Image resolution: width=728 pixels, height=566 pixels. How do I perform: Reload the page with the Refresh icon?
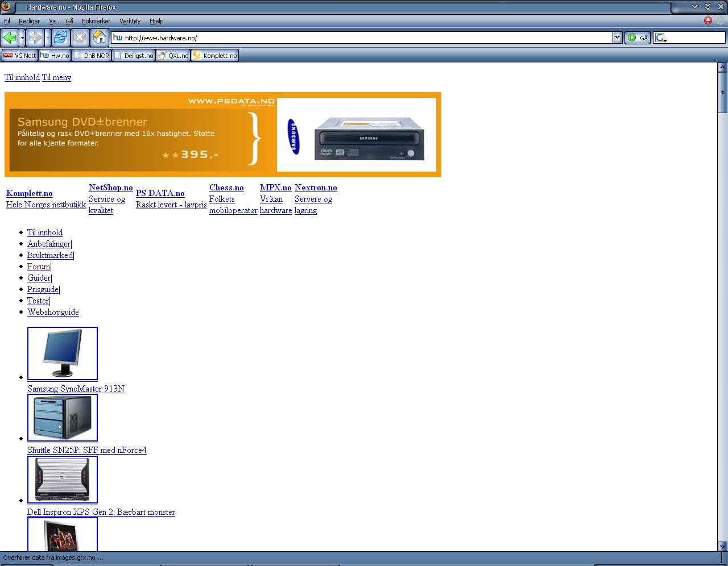point(60,38)
